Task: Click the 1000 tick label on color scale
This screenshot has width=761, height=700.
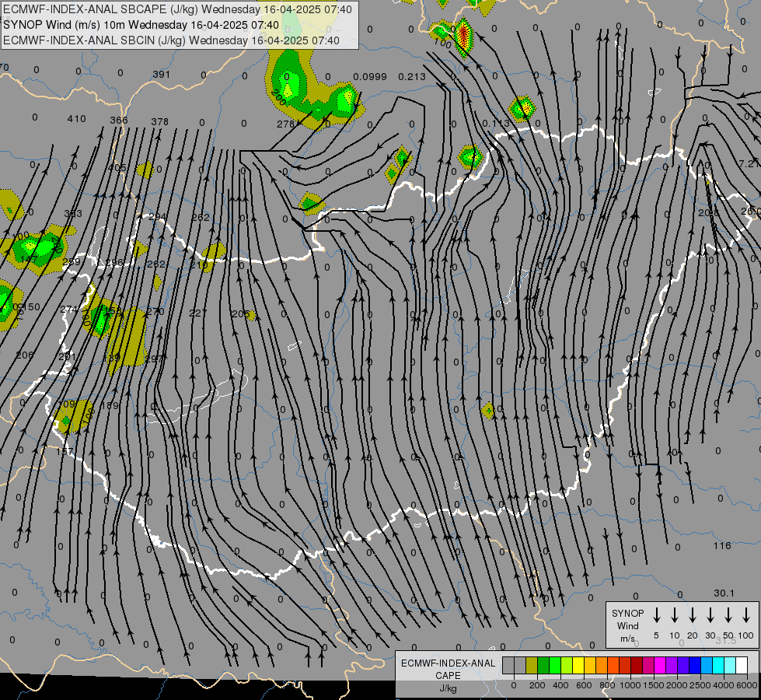Action: [630, 685]
